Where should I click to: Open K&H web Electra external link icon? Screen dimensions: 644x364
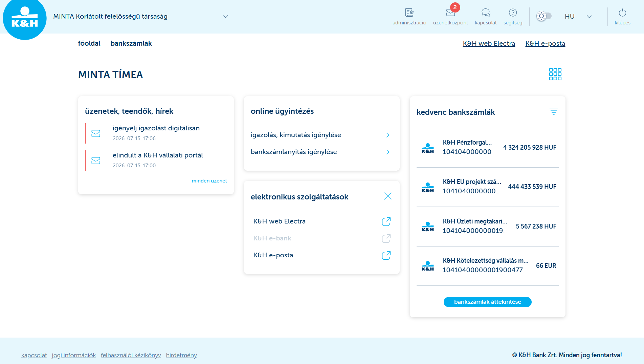coord(386,221)
